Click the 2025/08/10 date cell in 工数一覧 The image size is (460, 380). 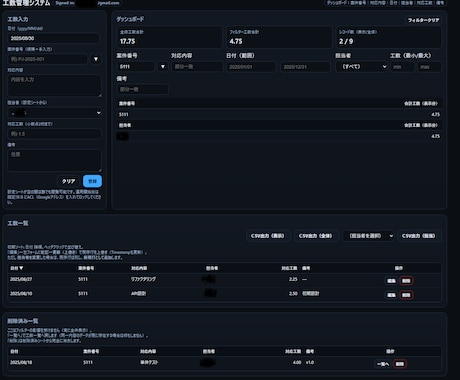pyautogui.click(x=21, y=293)
